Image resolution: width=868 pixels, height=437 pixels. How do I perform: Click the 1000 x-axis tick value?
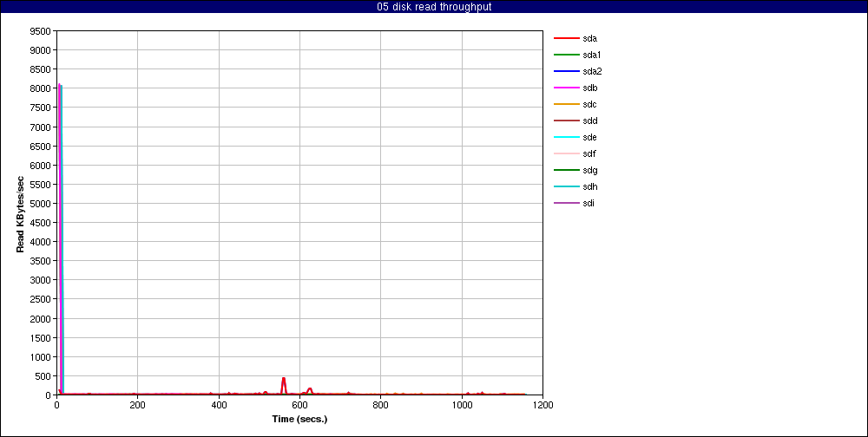pyautogui.click(x=462, y=405)
